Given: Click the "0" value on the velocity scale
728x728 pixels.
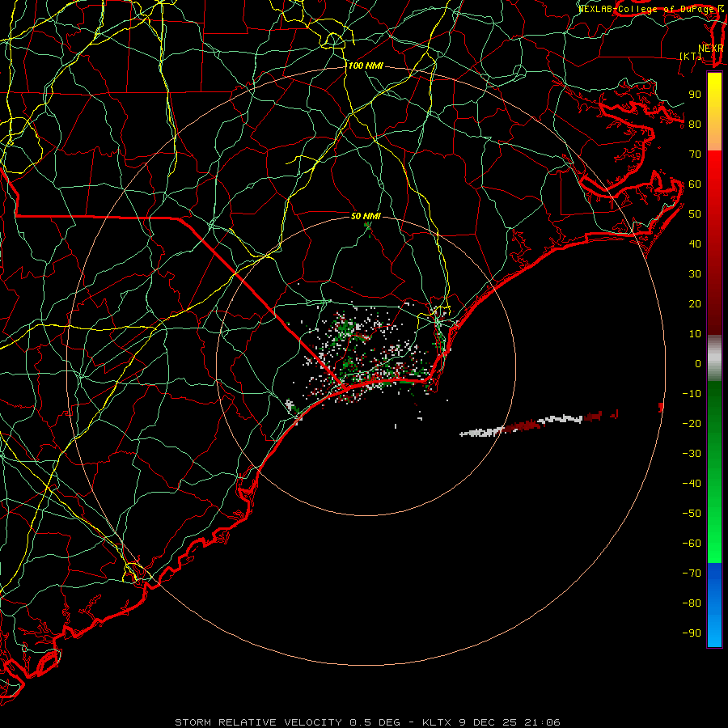Looking at the screenshot, I should click(698, 364).
